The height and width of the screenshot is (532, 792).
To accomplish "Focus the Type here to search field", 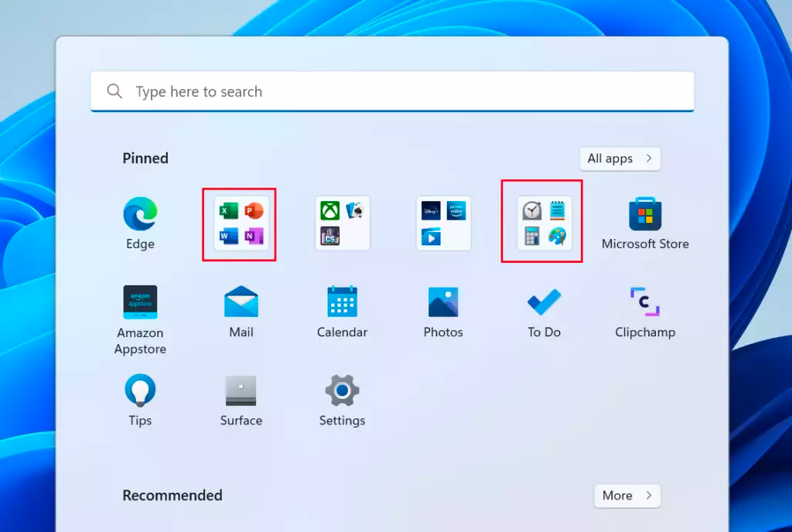I will tap(392, 91).
